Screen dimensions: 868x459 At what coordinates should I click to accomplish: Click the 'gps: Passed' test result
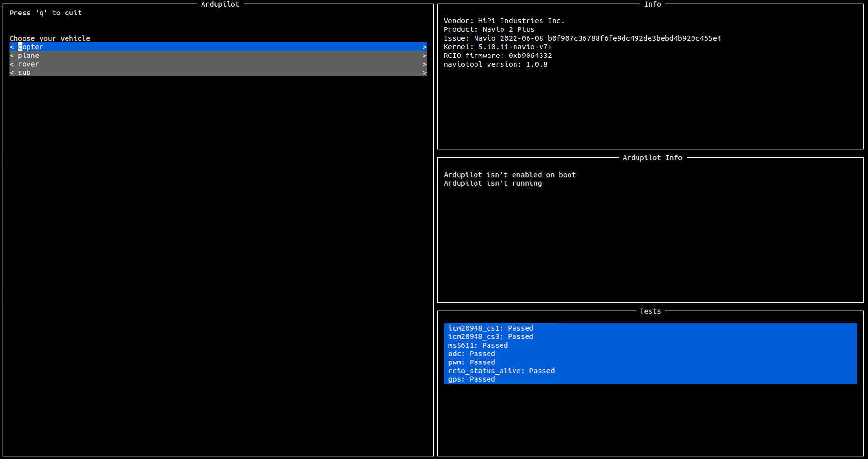pyautogui.click(x=472, y=379)
